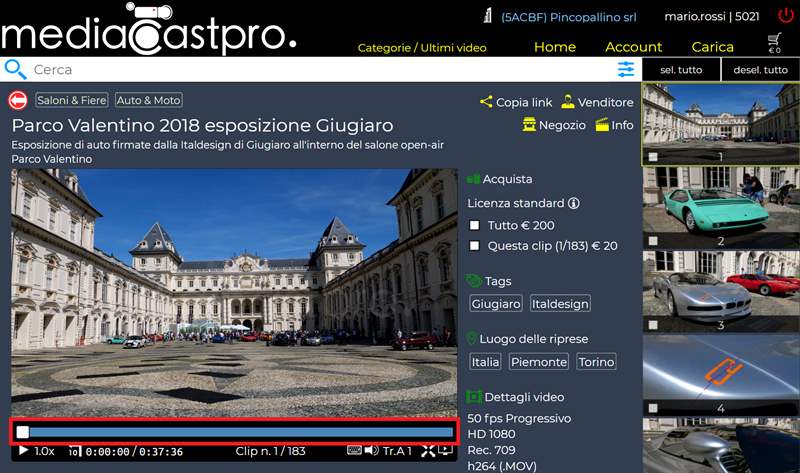Viewport: 800px width, 473px height.
Task: Click the company building icon beside Pincopallino
Action: [487, 16]
